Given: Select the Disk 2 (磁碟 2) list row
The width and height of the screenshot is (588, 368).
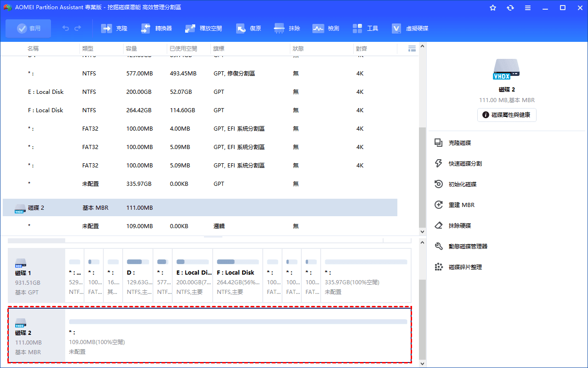Looking at the screenshot, I should pos(200,207).
